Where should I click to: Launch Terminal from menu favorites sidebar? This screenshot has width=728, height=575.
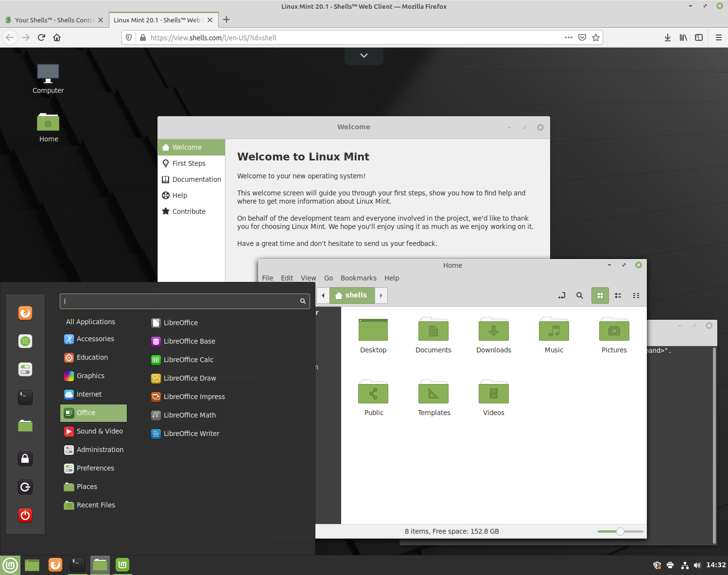pos(25,398)
